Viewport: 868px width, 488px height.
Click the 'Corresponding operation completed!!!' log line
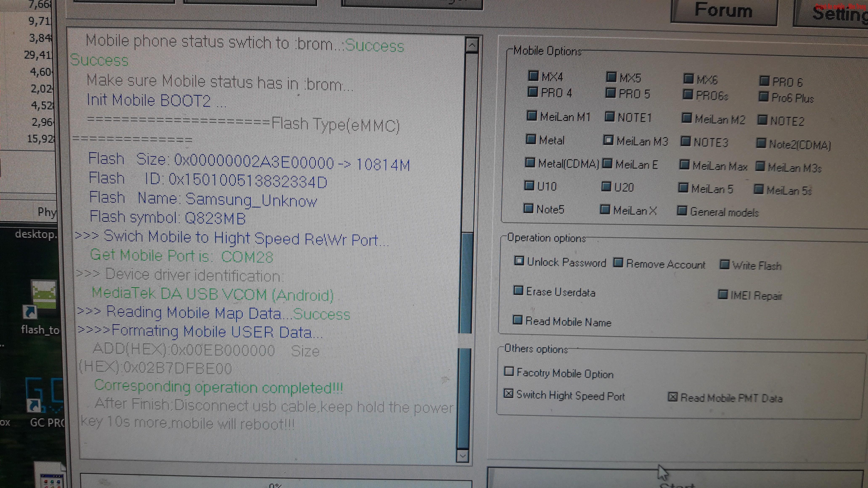(x=218, y=387)
